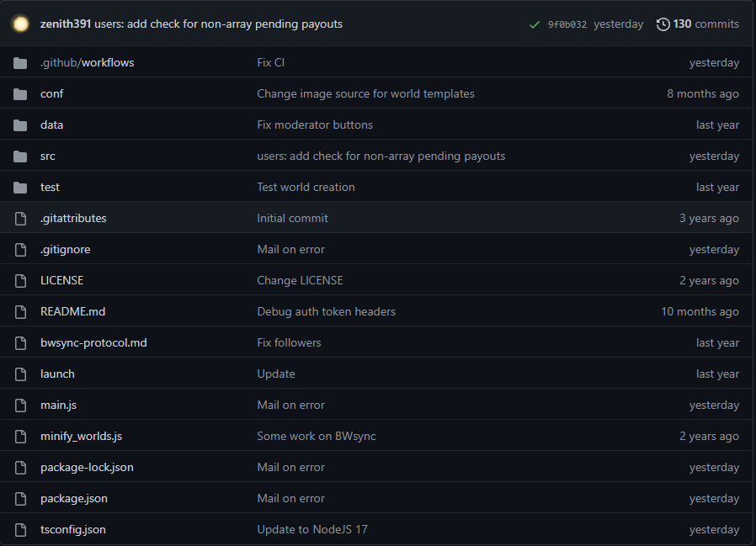
Task: Click the .github/workflows folder icon
Action: click(x=21, y=62)
